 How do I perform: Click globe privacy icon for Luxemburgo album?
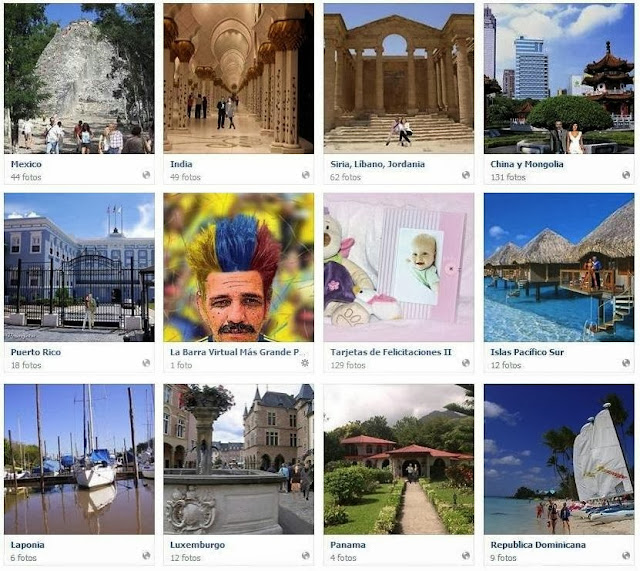click(x=306, y=555)
